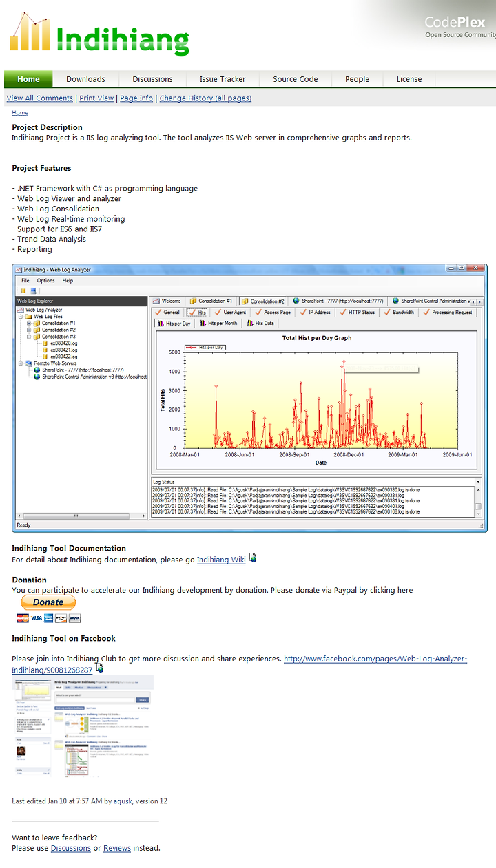The width and height of the screenshot is (496, 868).
Task: Select the Access Page report tab
Action: click(x=273, y=313)
